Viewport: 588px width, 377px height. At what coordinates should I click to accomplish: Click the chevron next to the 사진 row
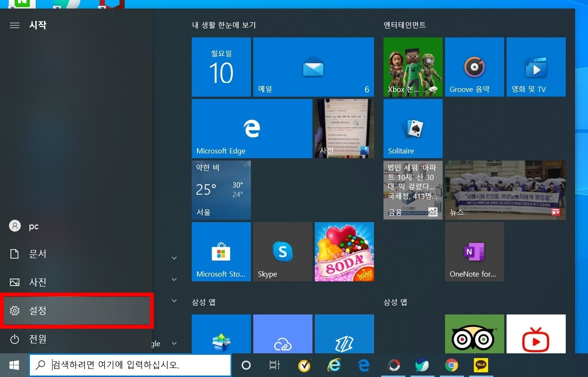[174, 279]
